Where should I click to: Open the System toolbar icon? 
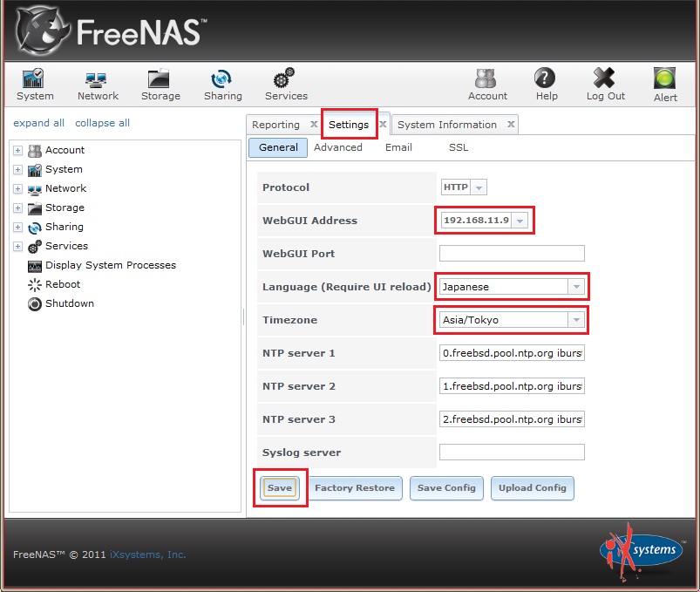click(x=33, y=78)
